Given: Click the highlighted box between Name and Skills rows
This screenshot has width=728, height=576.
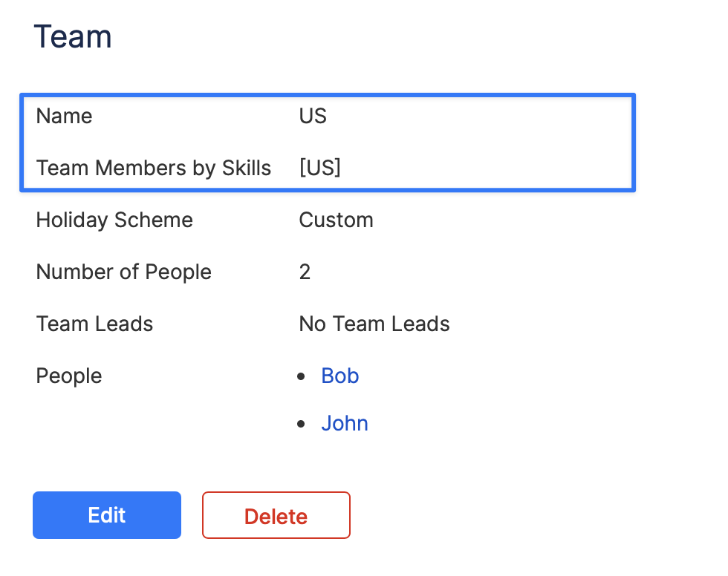Looking at the screenshot, I should pos(475,142).
